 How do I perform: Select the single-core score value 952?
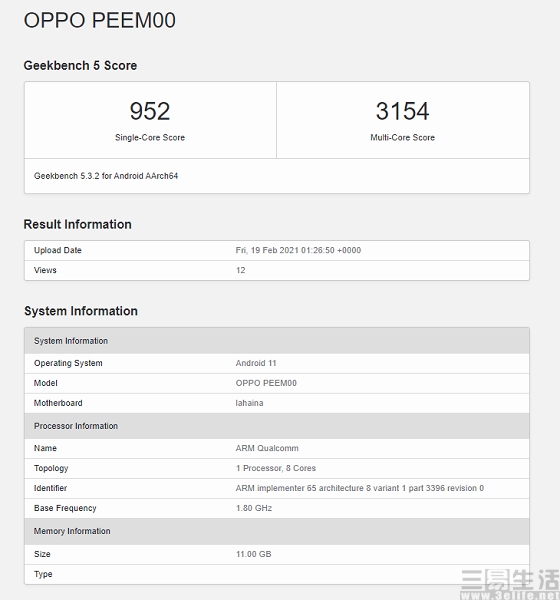pyautogui.click(x=150, y=111)
